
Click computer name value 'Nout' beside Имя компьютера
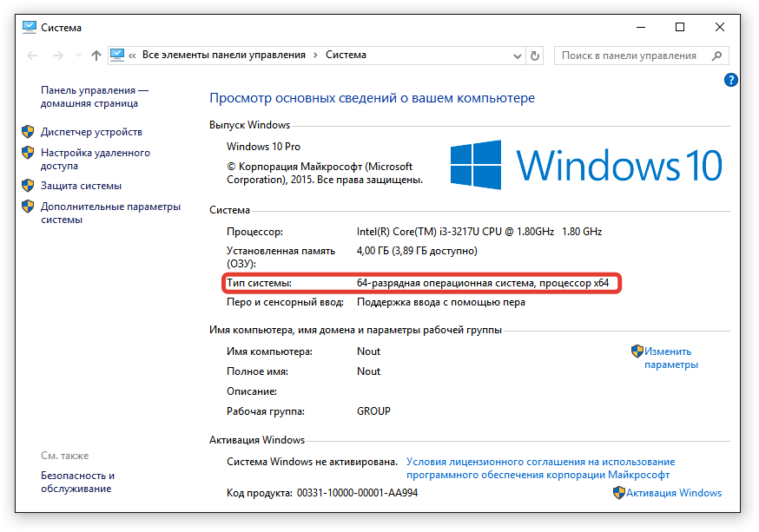(x=368, y=351)
